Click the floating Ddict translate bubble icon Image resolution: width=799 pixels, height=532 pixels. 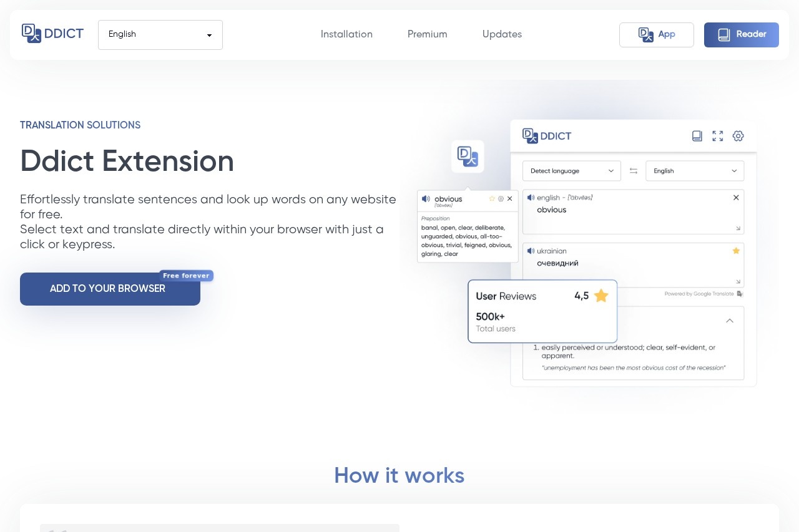click(x=468, y=156)
